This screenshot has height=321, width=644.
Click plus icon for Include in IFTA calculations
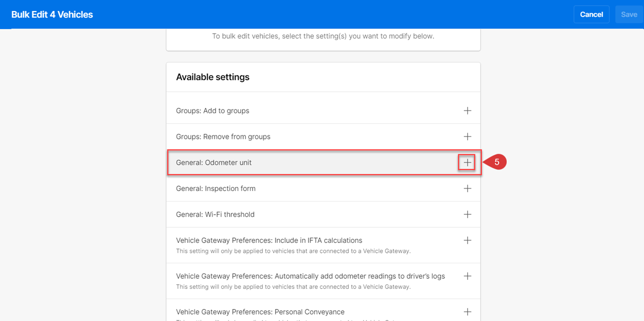click(467, 240)
